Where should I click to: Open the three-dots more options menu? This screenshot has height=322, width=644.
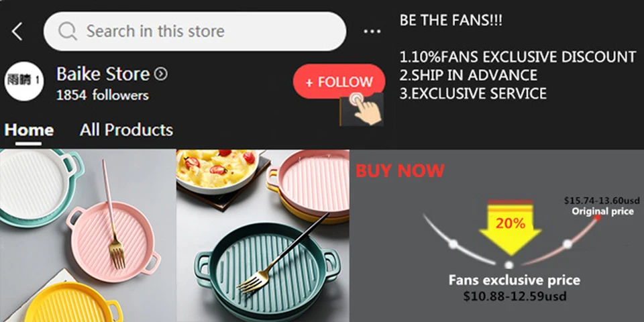coord(372,32)
